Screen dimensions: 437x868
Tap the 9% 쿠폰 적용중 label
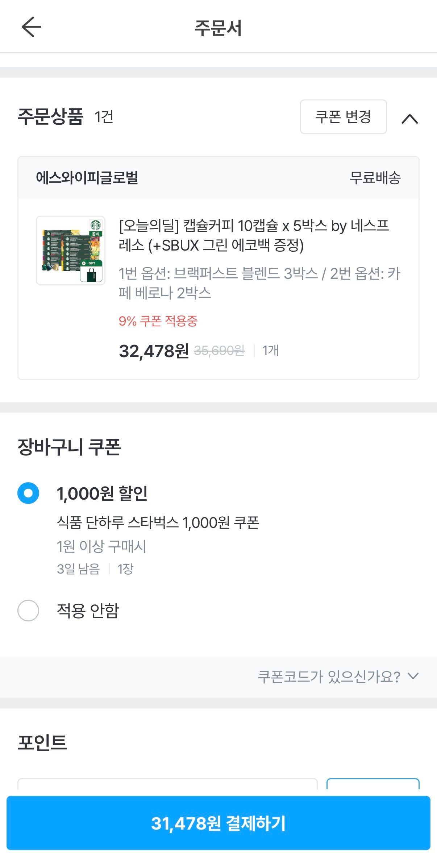click(x=158, y=321)
